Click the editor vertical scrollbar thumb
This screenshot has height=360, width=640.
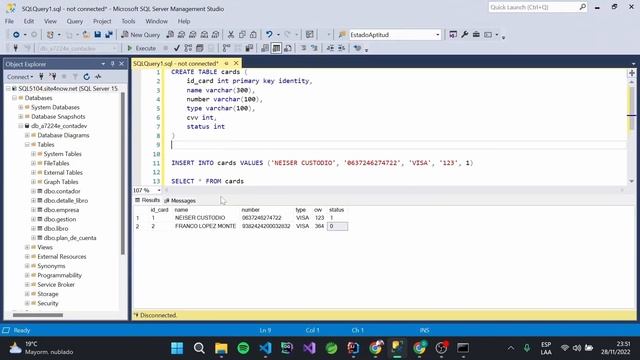pos(631,108)
